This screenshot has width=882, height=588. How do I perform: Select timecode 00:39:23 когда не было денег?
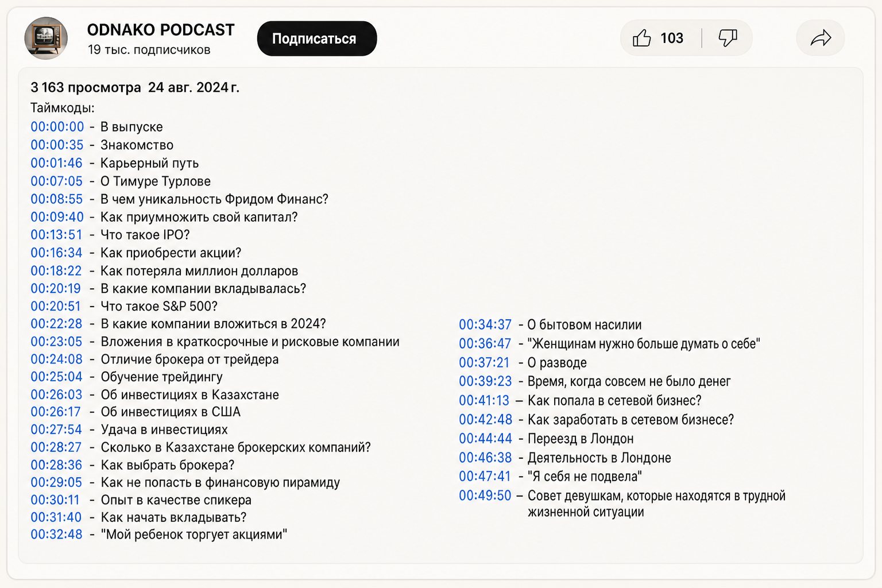coord(485,382)
